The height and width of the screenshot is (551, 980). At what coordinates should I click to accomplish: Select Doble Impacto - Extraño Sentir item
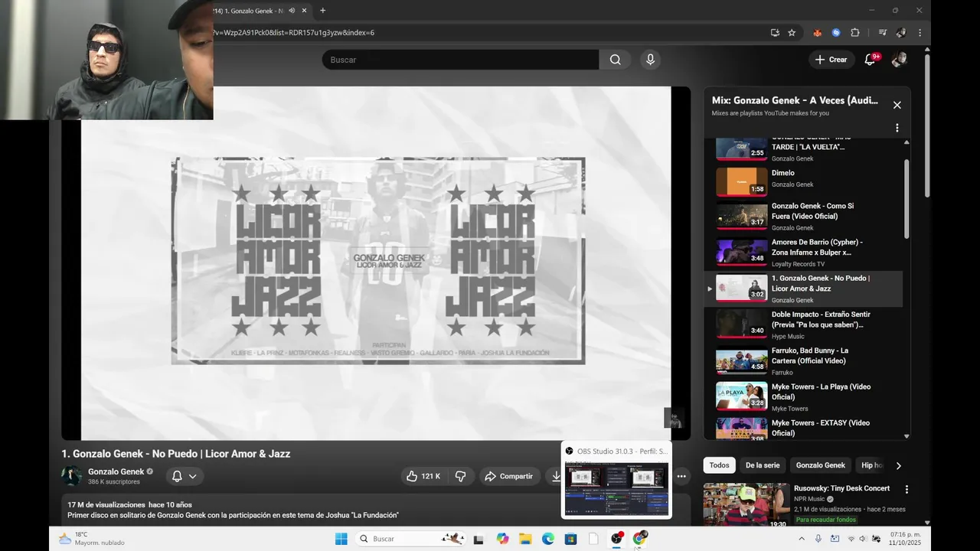804,324
